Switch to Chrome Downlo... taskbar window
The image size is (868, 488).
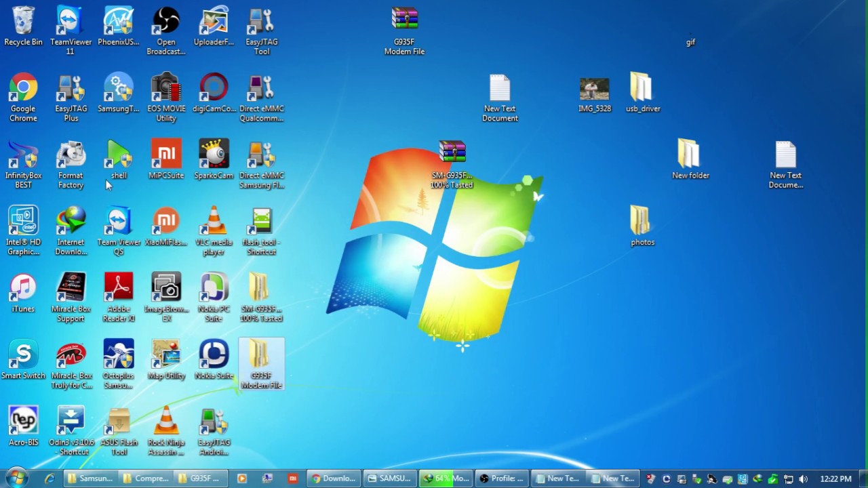pos(334,479)
